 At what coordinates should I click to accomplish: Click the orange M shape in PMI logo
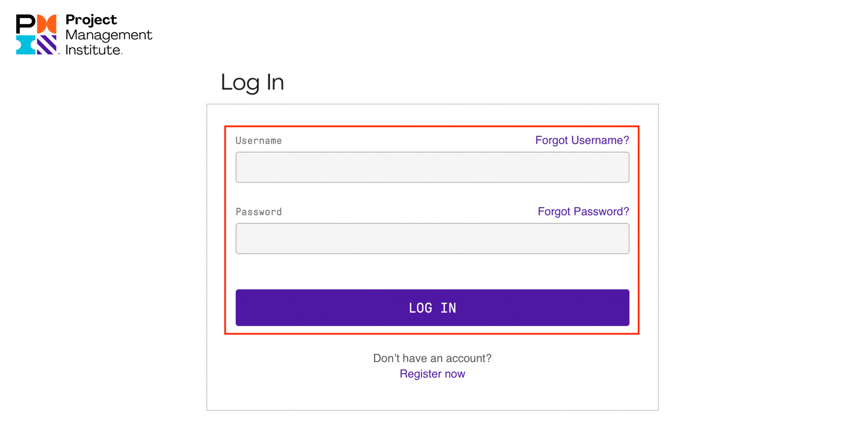click(47, 24)
